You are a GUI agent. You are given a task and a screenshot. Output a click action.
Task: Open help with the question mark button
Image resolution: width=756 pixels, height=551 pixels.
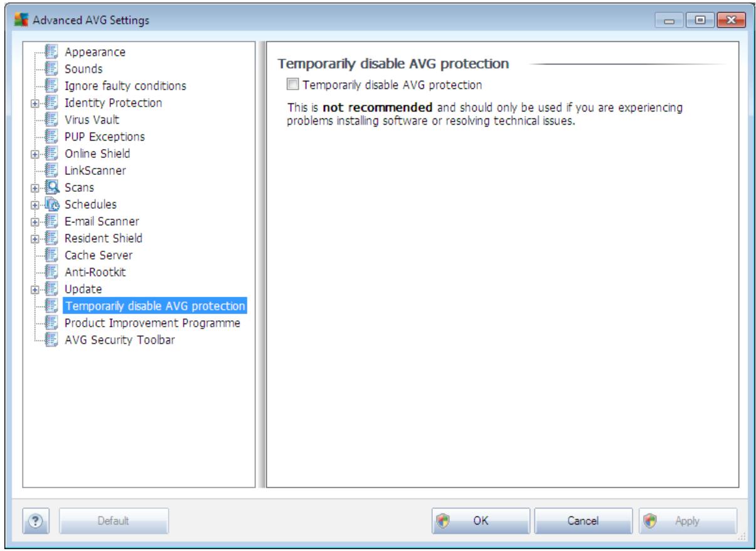[x=34, y=520]
